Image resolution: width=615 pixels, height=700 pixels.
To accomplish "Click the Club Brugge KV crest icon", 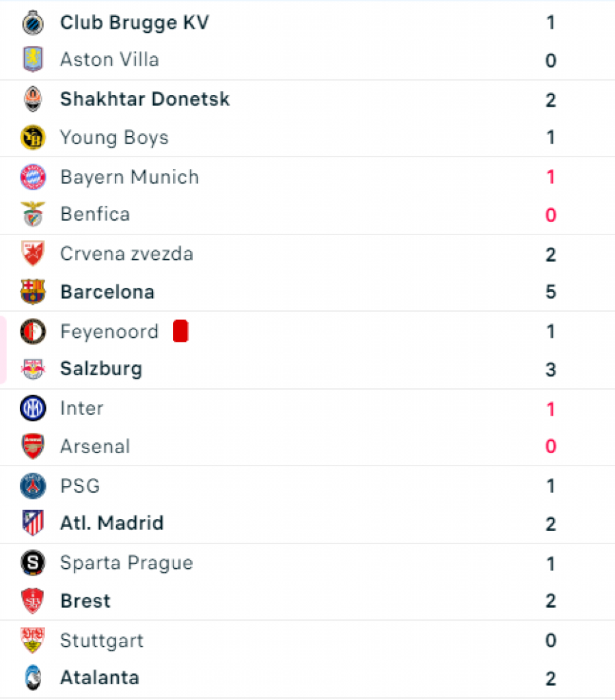I will pos(33,23).
